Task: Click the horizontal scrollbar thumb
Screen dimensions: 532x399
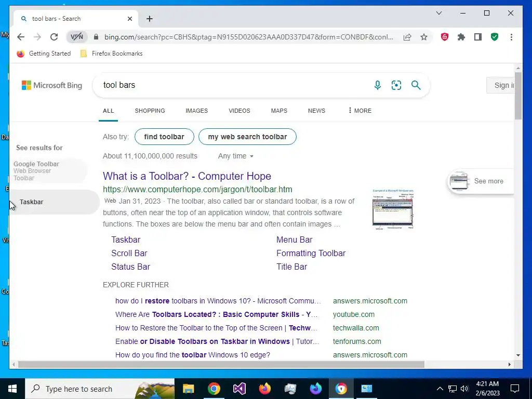Action: (221, 365)
